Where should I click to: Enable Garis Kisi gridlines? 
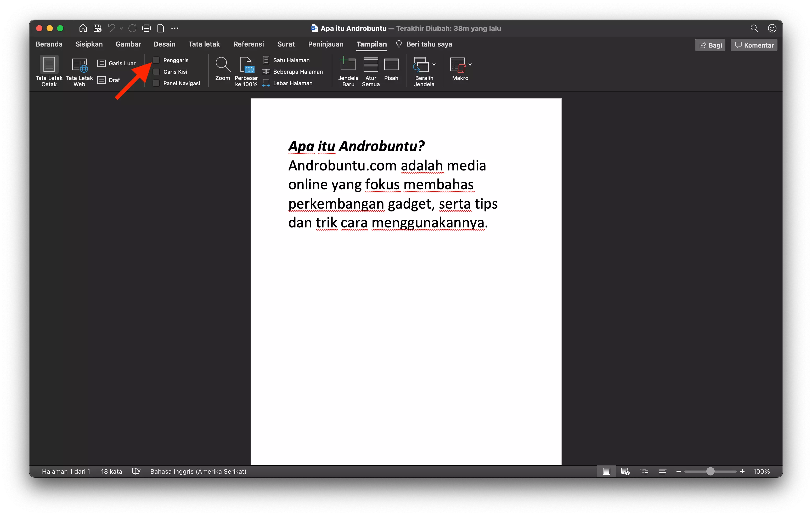pos(156,71)
